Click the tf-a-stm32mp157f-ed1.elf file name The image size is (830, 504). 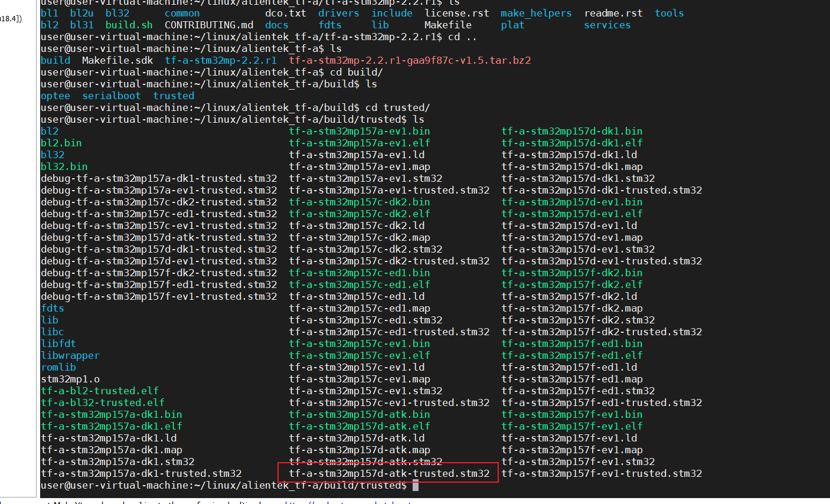click(x=572, y=355)
